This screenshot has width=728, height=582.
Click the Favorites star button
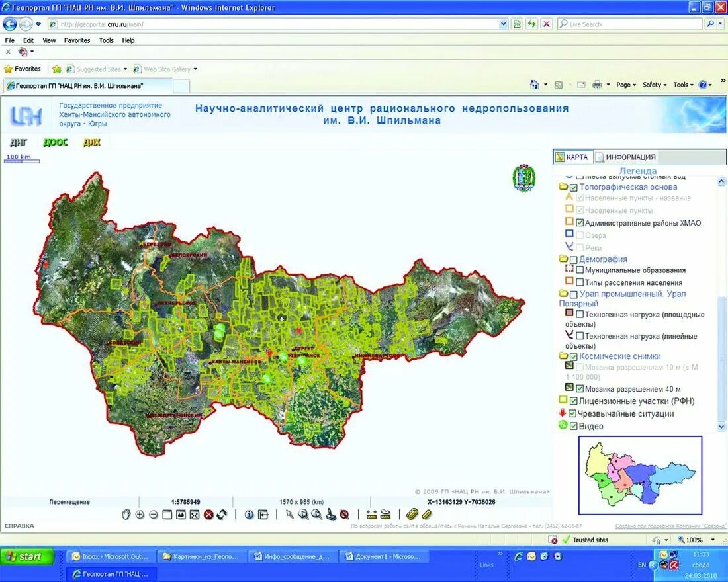click(x=23, y=69)
